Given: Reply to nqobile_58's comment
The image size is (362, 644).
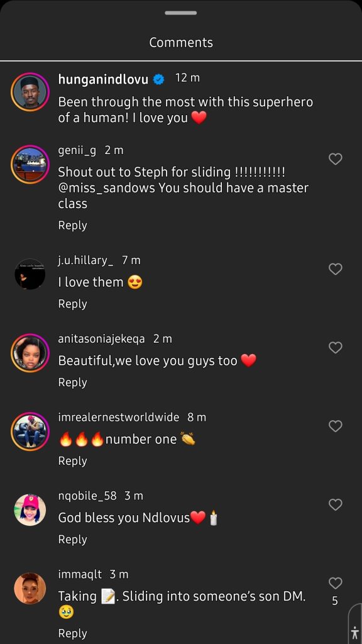Looking at the screenshot, I should (73, 539).
